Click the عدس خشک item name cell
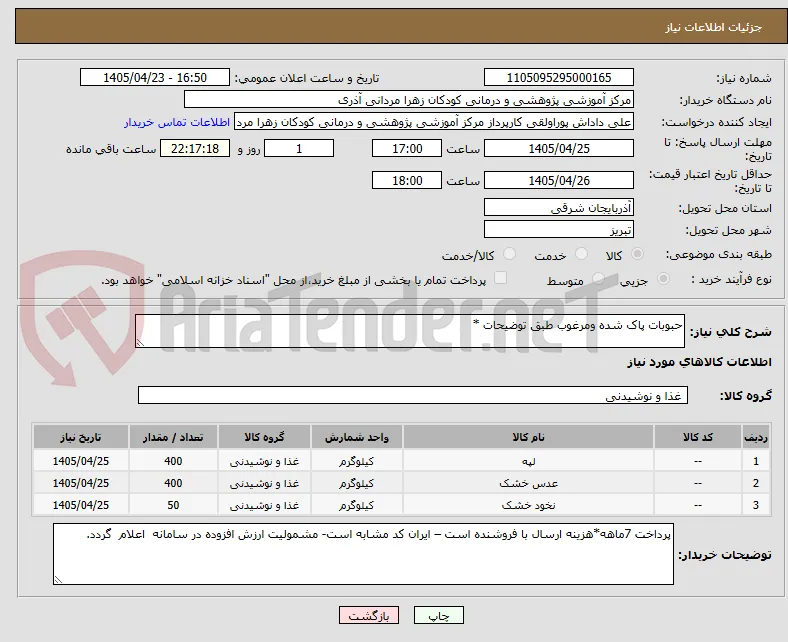The height and width of the screenshot is (642, 788). click(528, 483)
